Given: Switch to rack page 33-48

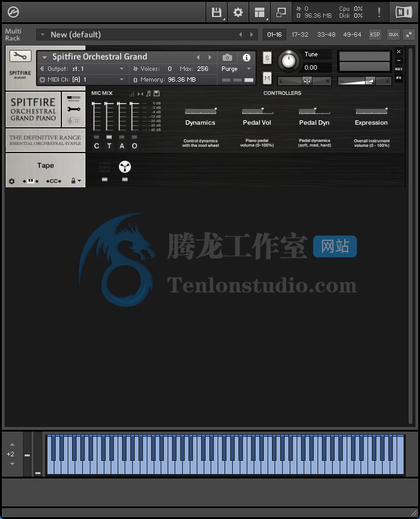Looking at the screenshot, I should pos(326,34).
